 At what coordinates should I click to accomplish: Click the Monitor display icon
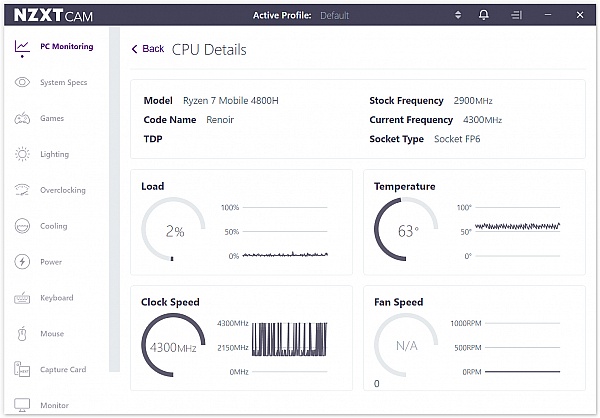click(x=22, y=405)
